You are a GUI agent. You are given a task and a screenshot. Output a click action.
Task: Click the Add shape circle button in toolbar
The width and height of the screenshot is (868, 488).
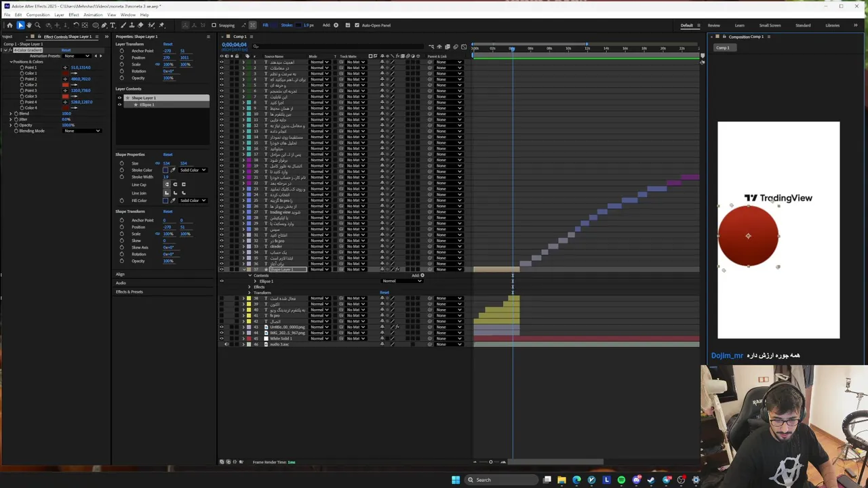pos(336,25)
